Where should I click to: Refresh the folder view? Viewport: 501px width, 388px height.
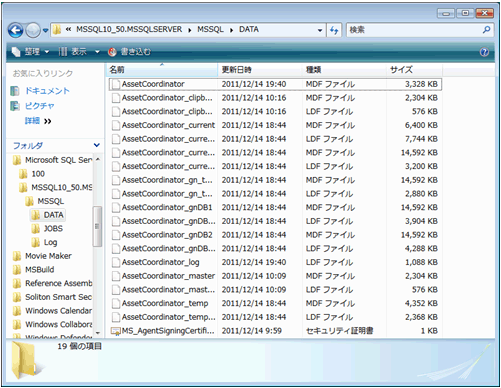tap(334, 30)
